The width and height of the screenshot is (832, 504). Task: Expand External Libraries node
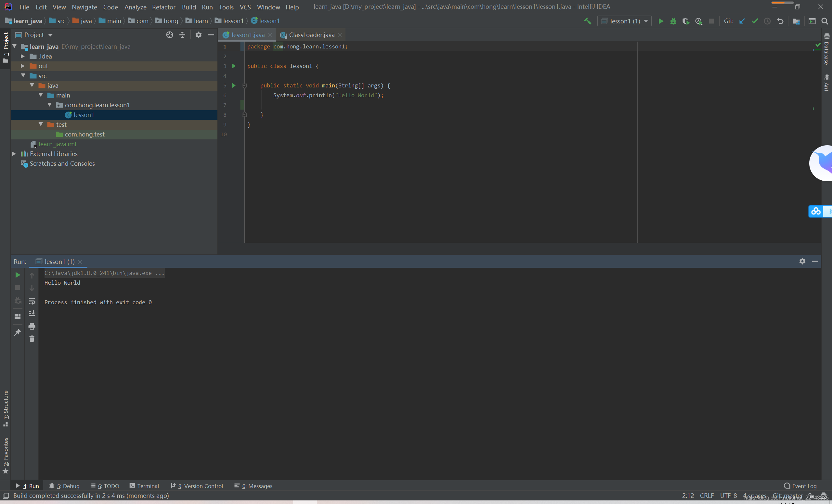tap(14, 154)
